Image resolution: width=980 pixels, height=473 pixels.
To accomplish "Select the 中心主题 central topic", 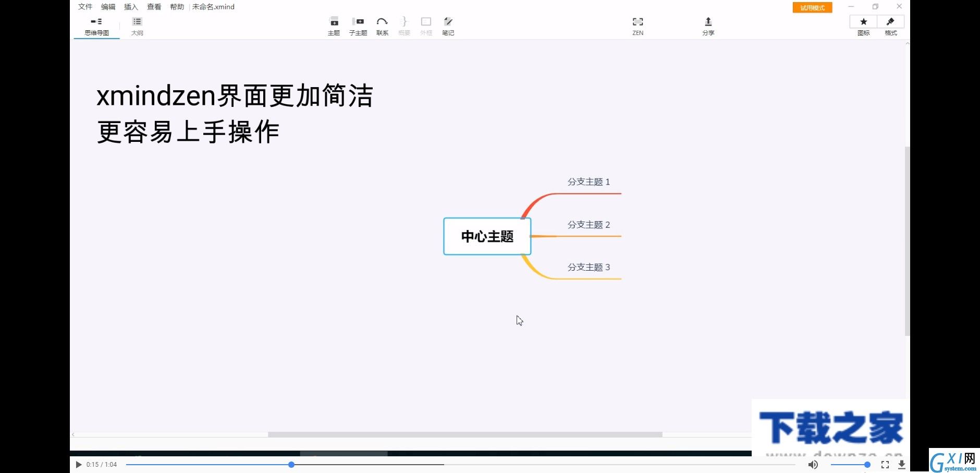I will click(x=487, y=236).
